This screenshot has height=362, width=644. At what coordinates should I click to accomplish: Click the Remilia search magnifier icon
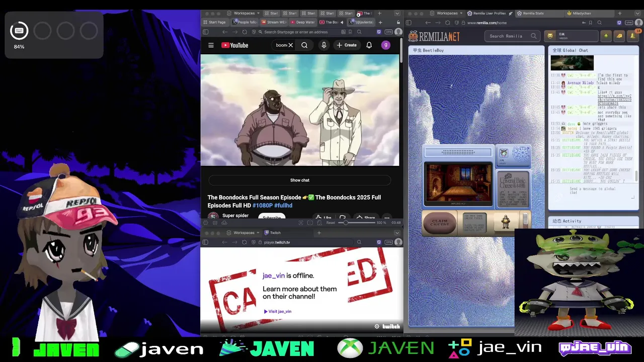(533, 36)
